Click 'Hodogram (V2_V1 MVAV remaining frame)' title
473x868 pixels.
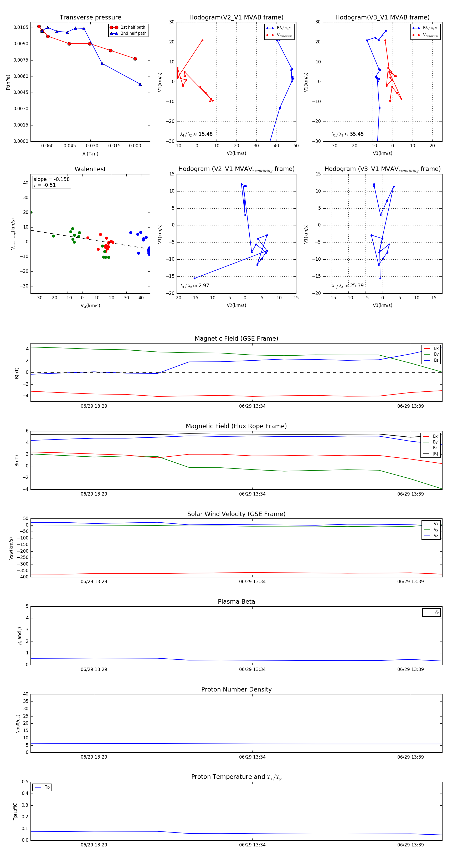tap(236, 169)
